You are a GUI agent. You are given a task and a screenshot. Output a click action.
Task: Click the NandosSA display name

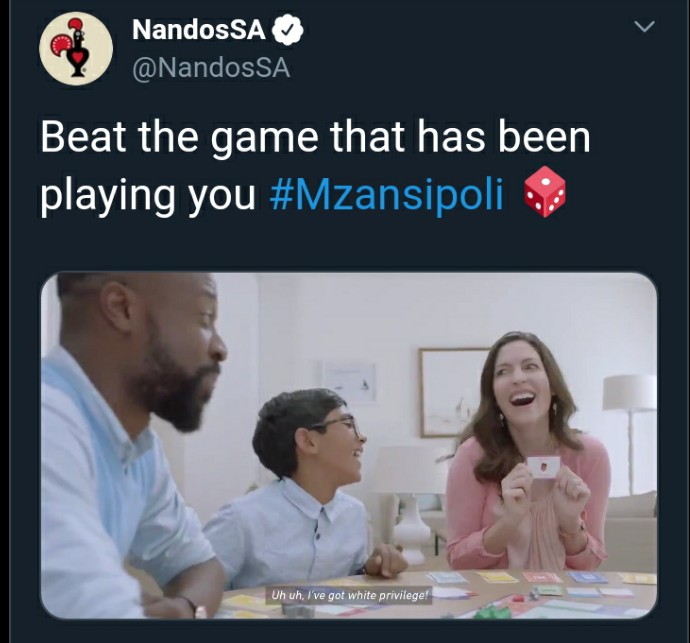coord(199,30)
